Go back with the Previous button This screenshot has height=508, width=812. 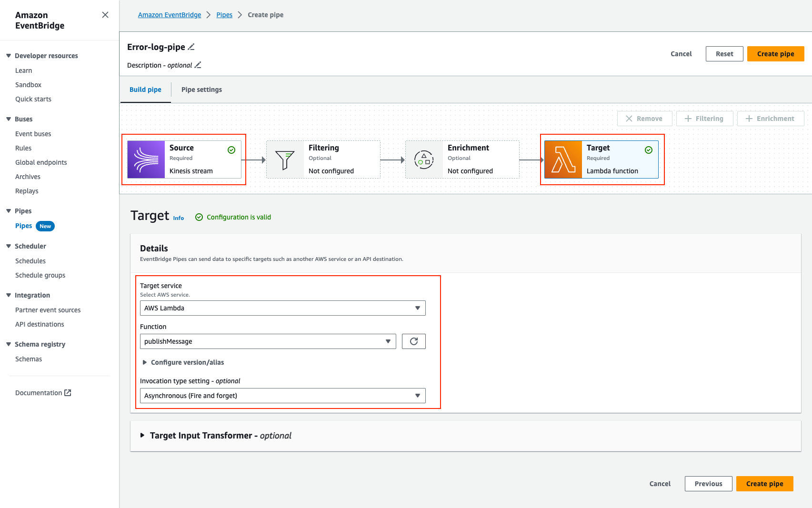tap(709, 484)
